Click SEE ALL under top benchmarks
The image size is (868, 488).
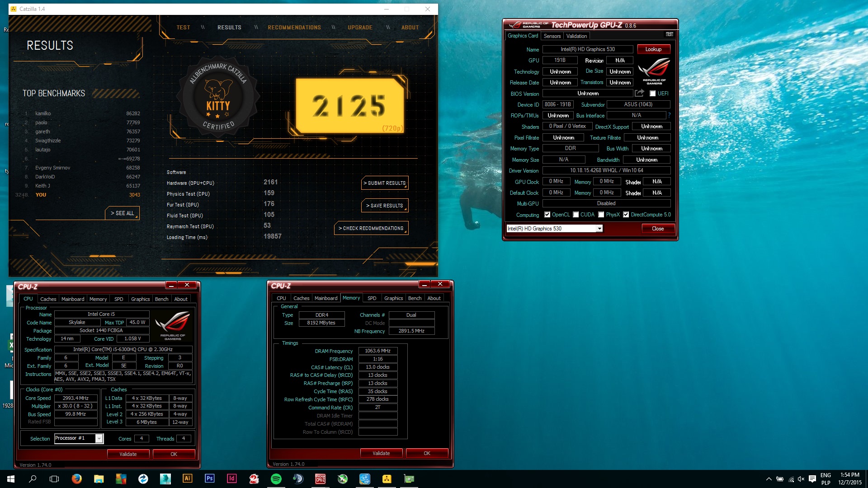pos(122,213)
